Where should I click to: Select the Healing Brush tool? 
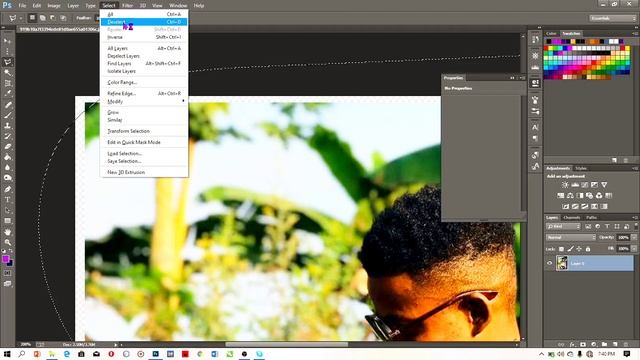point(7,104)
